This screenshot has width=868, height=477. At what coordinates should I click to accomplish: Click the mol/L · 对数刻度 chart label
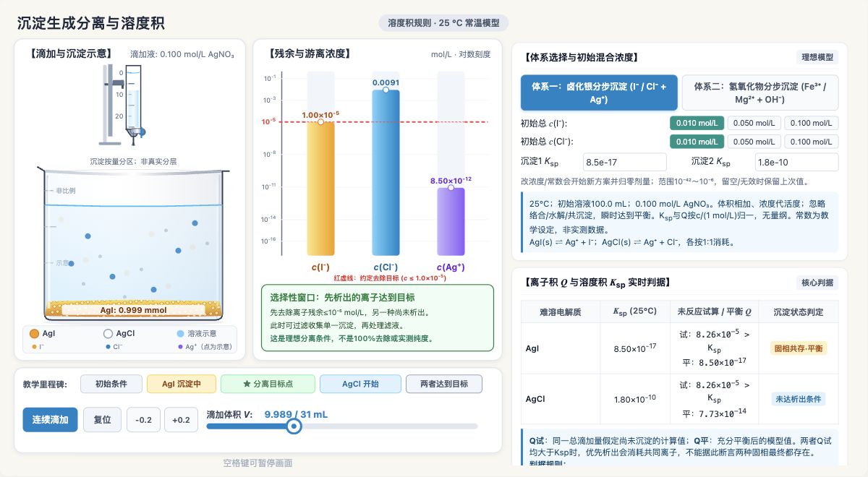tap(461, 54)
